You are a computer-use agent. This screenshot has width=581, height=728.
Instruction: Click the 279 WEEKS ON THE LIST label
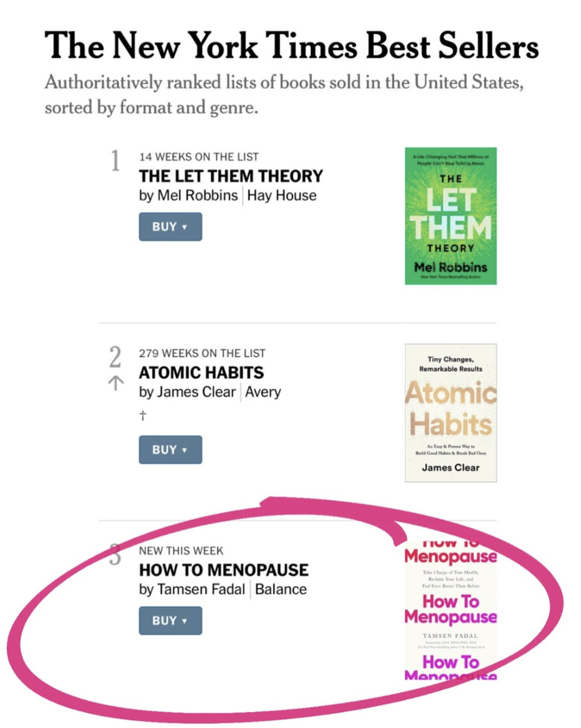pyautogui.click(x=202, y=353)
